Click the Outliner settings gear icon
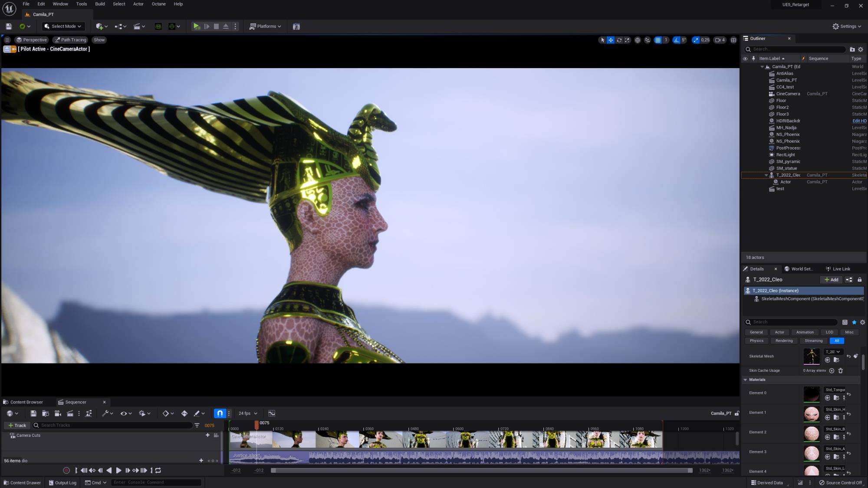The width and height of the screenshot is (868, 488). click(861, 49)
